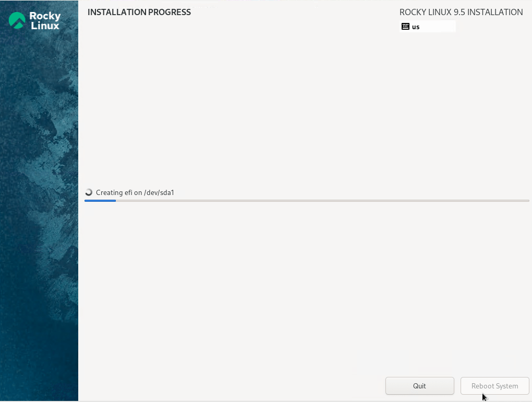Click the "Creating efi on /dev/sda1" status text
Viewport: 532px width, 402px height.
tap(135, 192)
